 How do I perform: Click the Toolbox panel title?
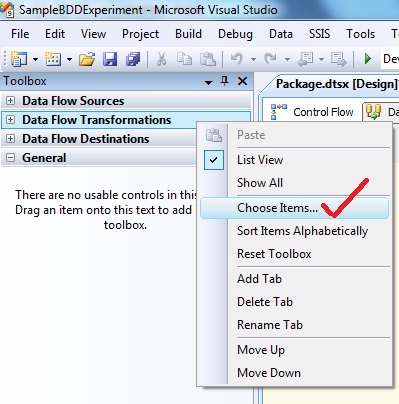coord(25,81)
